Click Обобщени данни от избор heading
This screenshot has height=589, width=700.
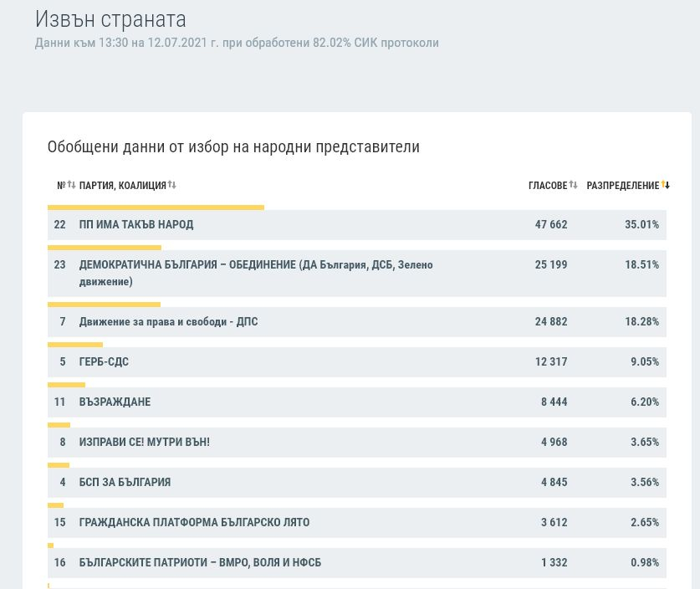point(233,147)
